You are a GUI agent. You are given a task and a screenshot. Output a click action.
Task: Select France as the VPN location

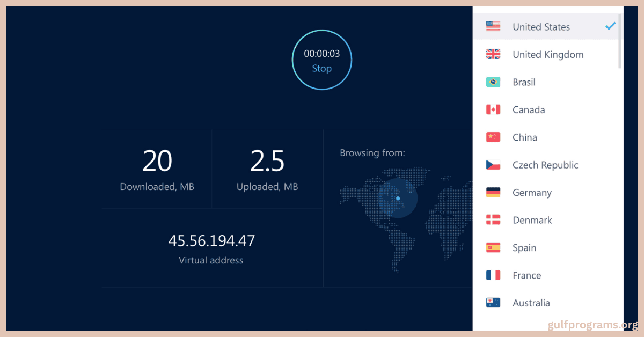coord(526,275)
